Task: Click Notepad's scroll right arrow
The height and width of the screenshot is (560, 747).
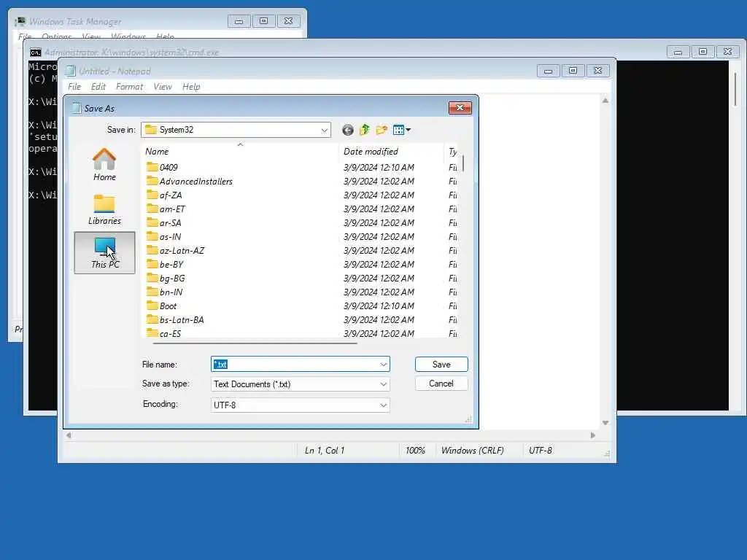Action: tap(592, 435)
